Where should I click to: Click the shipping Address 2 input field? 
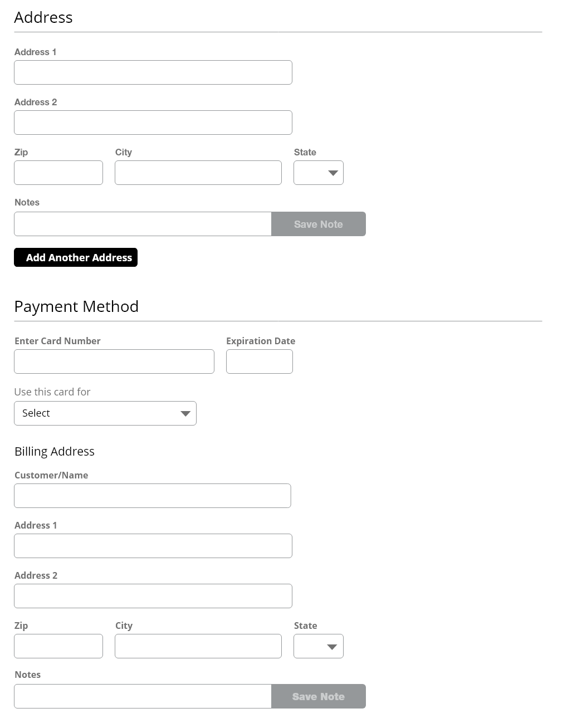[153, 123]
